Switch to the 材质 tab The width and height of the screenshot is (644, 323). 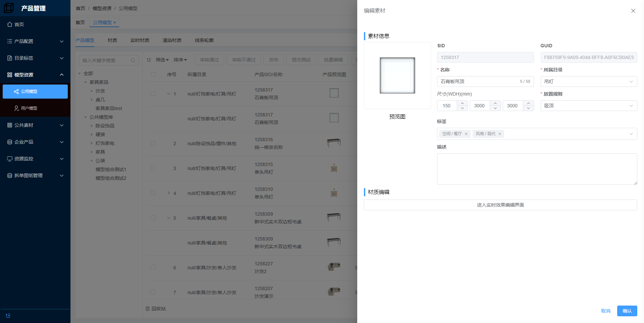tap(112, 40)
